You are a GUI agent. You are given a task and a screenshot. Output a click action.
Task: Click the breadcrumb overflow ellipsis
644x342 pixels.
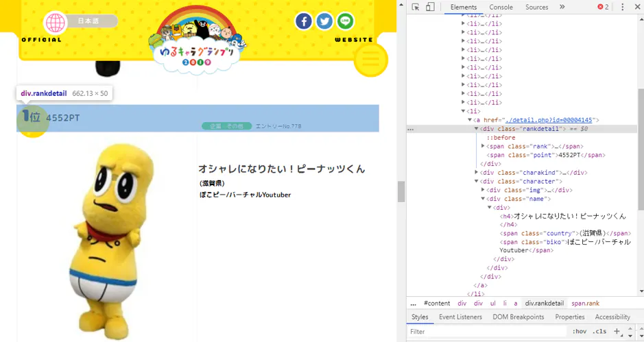click(x=413, y=304)
